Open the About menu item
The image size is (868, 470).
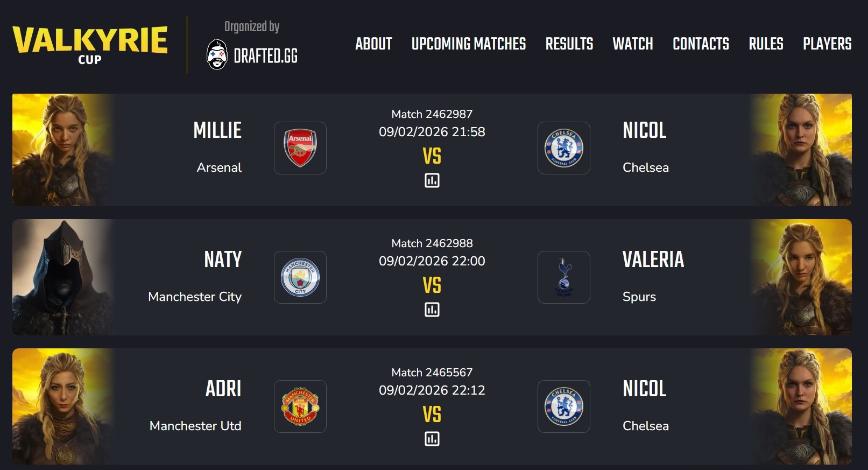click(x=373, y=44)
